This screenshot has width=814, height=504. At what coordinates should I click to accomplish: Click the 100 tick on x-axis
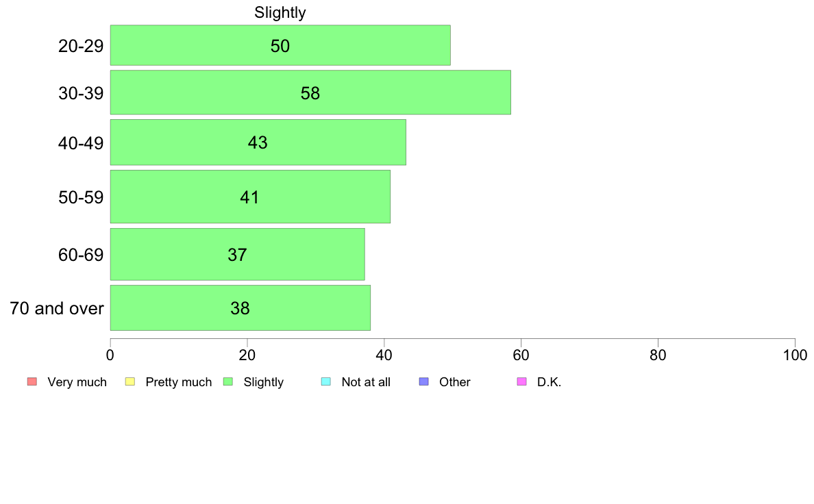point(795,355)
